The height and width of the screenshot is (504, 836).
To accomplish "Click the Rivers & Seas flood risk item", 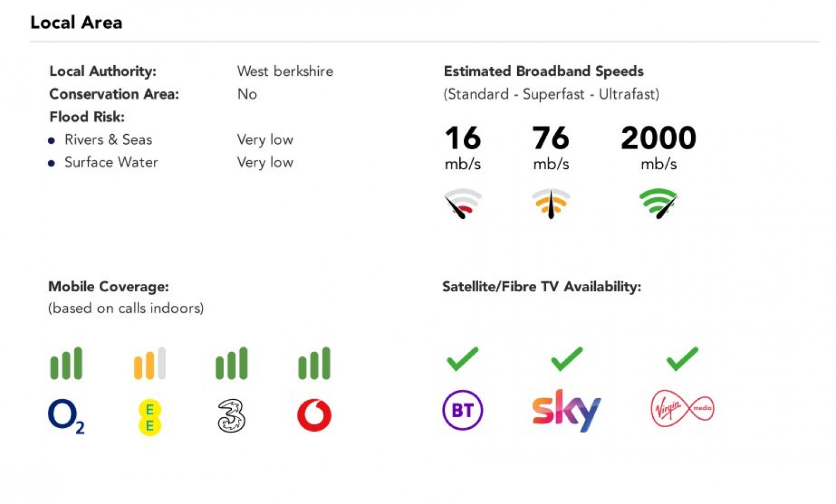I will 108,140.
